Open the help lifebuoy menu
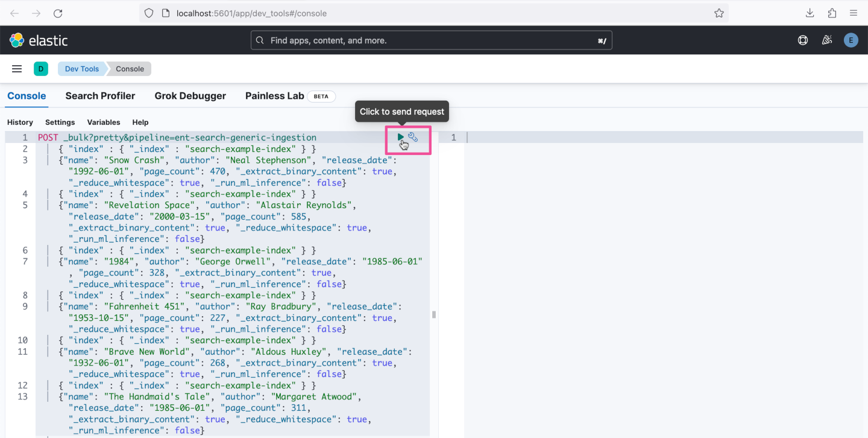The width and height of the screenshot is (868, 438). pyautogui.click(x=803, y=40)
